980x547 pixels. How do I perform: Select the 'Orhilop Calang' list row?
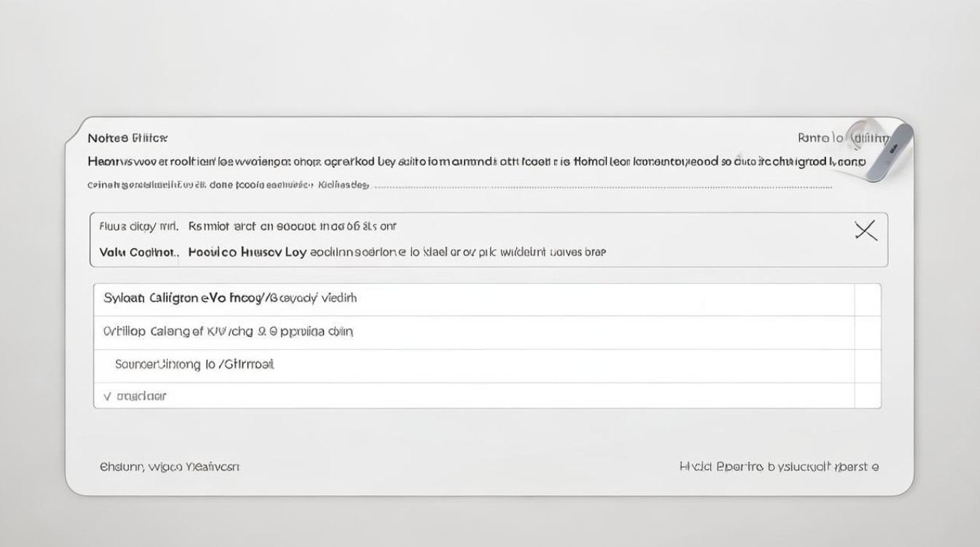click(228, 331)
